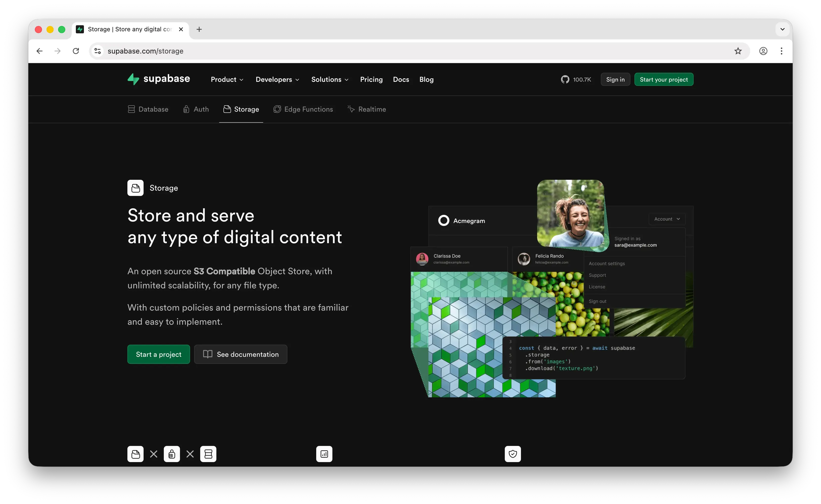Switch to the Database tab
Screen dimensions: 821x504
click(148, 109)
